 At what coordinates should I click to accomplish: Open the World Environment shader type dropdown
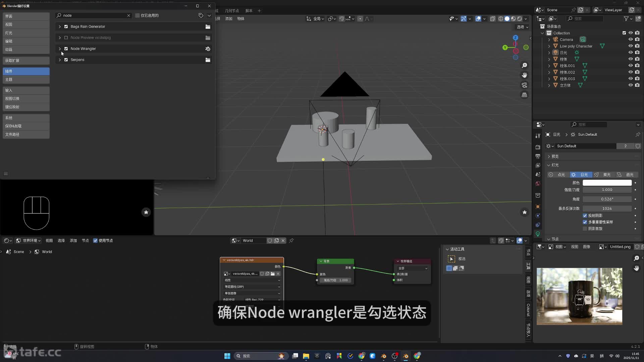coord(29,241)
